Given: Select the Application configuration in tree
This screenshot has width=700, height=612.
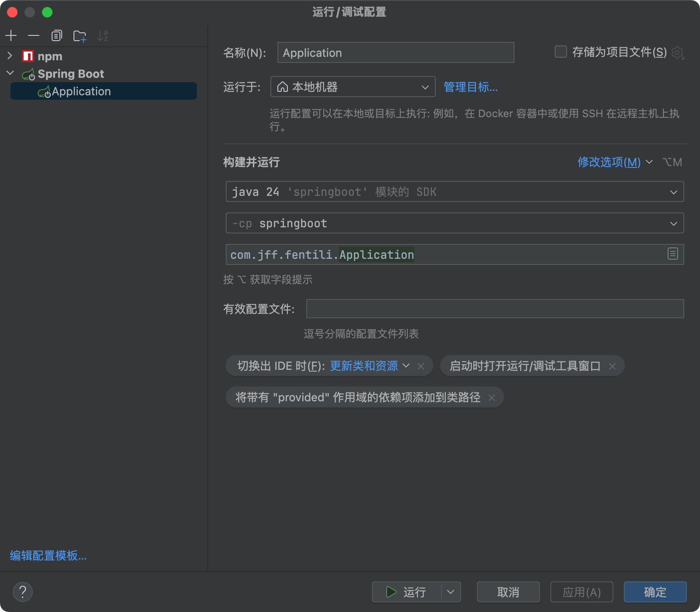Looking at the screenshot, I should (x=104, y=91).
